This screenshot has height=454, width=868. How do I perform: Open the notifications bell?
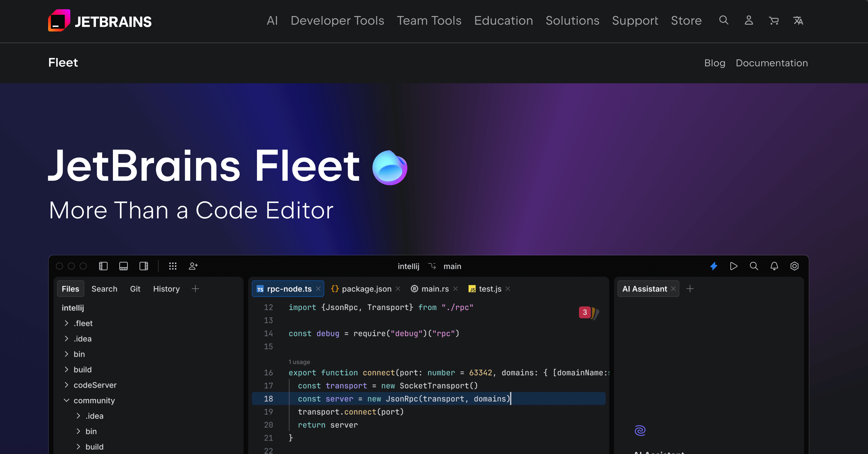(774, 266)
